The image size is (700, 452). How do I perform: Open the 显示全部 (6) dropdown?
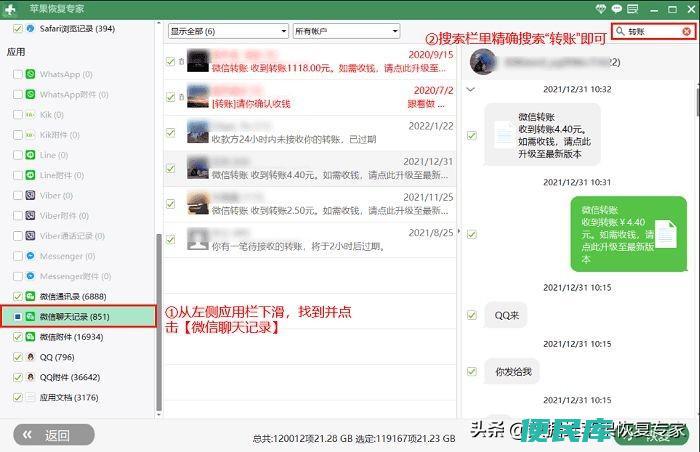(x=228, y=31)
